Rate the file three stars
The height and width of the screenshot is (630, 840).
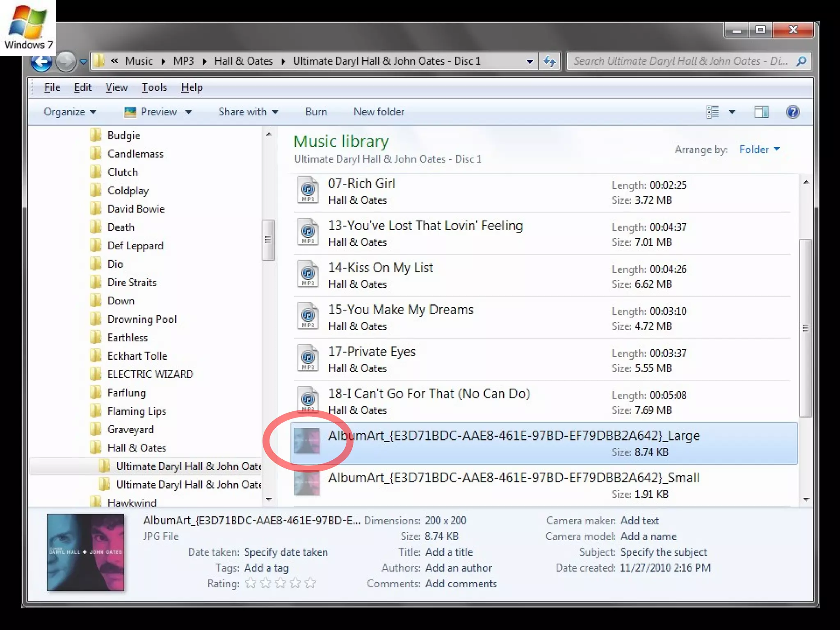point(281,583)
